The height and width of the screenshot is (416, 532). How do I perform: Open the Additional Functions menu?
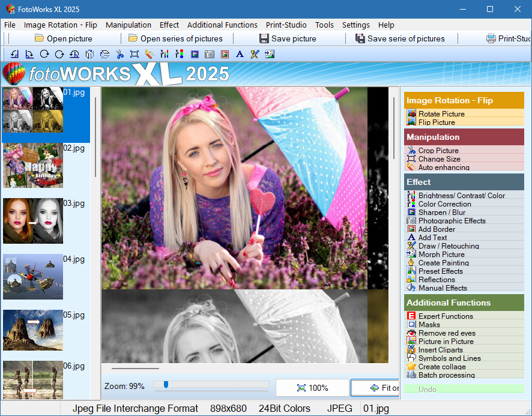pos(222,25)
